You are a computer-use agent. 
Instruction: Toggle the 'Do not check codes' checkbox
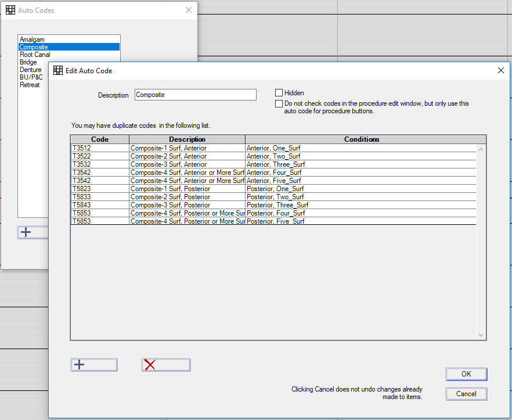[279, 103]
